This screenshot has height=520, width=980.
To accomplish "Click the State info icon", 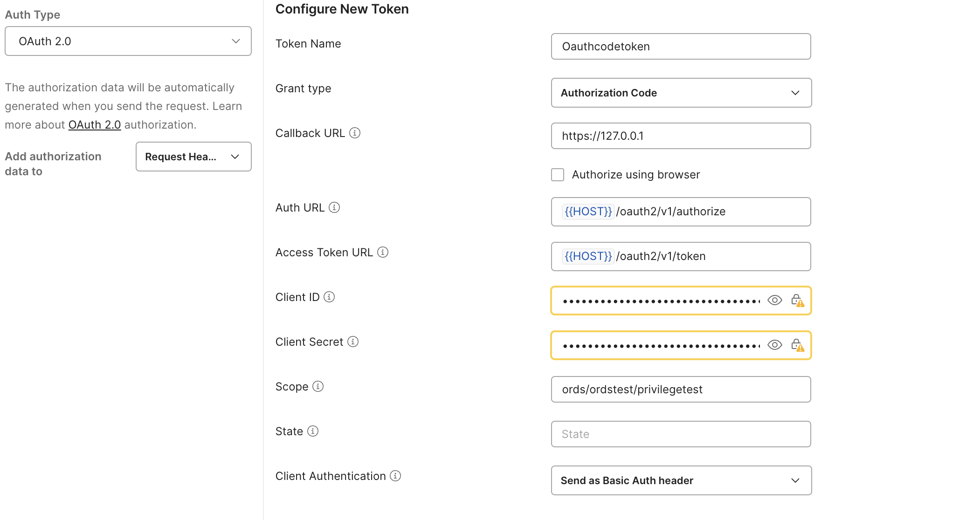I will pos(312,431).
